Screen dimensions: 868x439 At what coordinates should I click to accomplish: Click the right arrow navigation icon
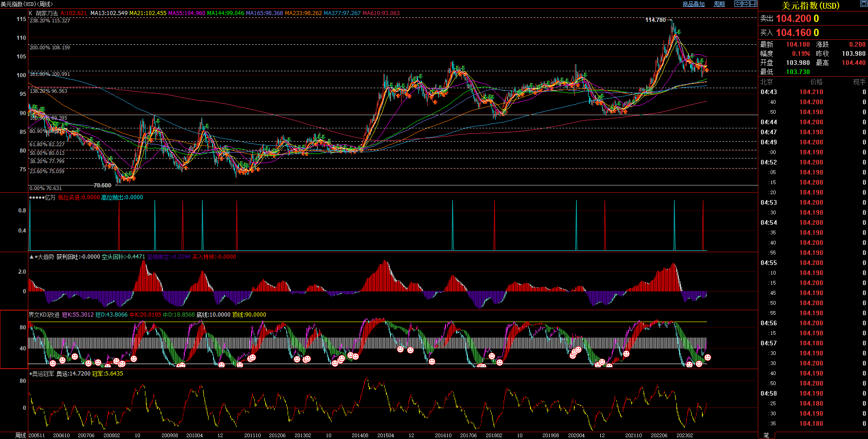click(x=745, y=4)
